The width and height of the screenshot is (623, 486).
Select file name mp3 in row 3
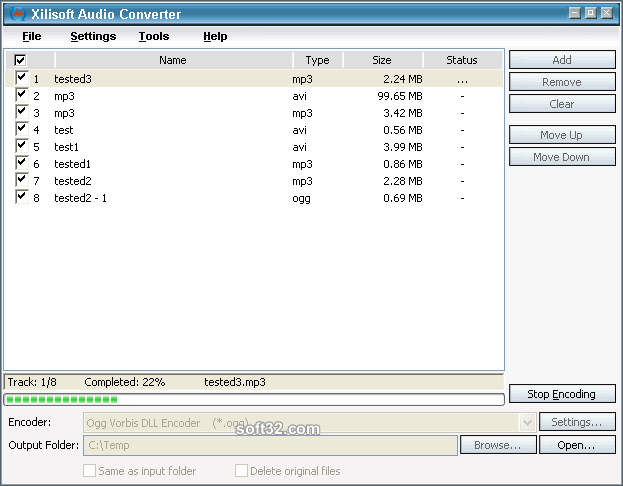(x=64, y=114)
